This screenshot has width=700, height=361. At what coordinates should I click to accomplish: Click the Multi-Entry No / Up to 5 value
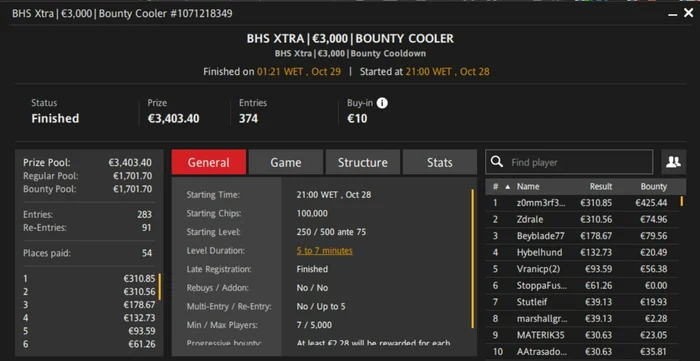(321, 307)
